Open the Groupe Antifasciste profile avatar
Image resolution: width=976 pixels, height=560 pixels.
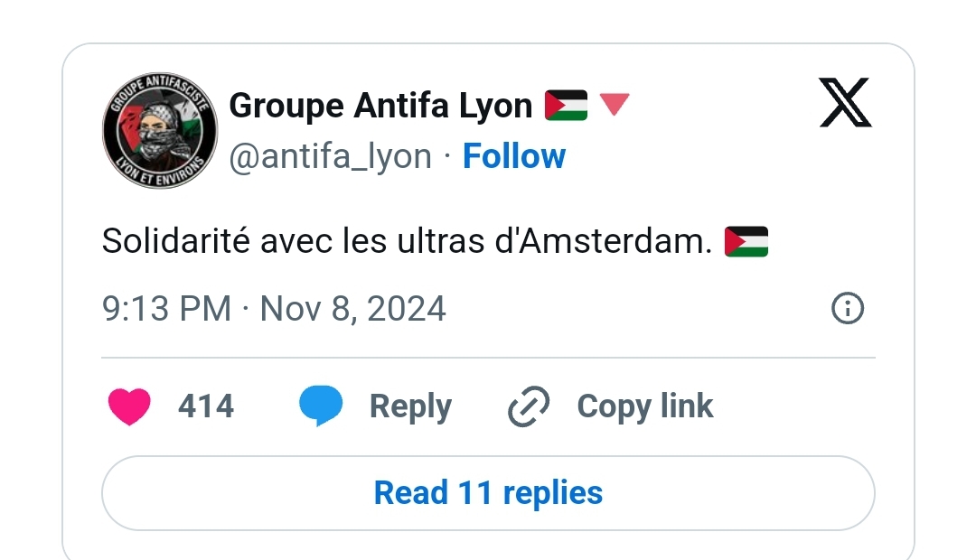pyautogui.click(x=160, y=130)
